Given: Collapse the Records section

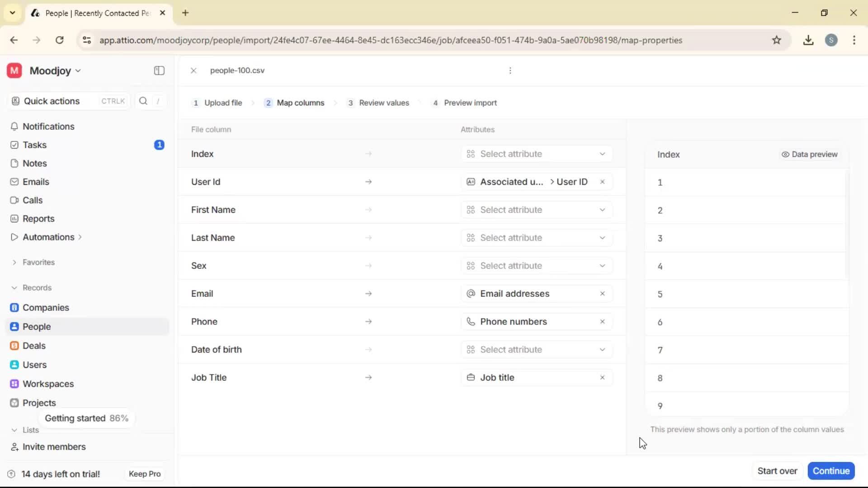Looking at the screenshot, I should click(x=15, y=287).
